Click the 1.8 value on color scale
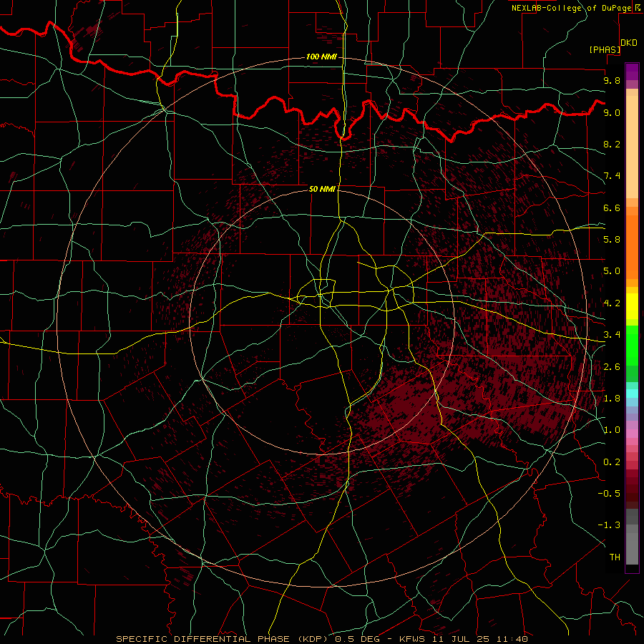Screen dimensions: 644x644 pyautogui.click(x=612, y=399)
